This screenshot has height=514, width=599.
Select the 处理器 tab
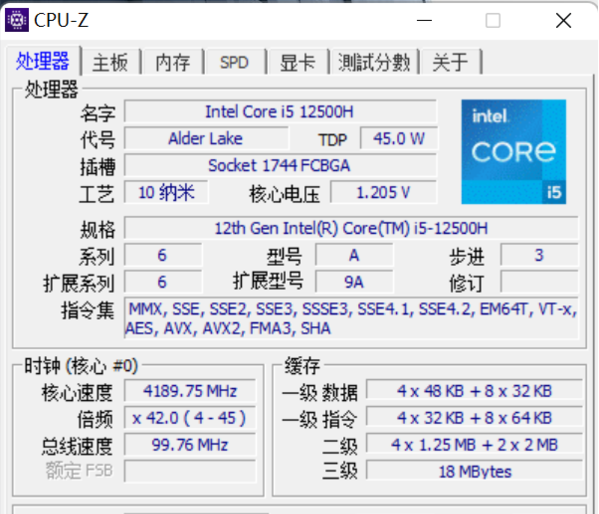[43, 61]
